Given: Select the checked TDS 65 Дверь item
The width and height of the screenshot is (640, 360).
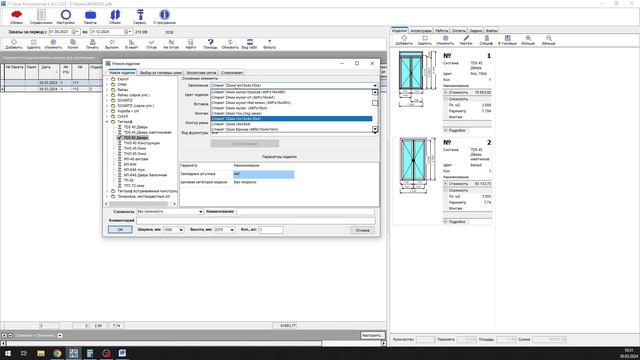Looking at the screenshot, I should click(x=136, y=138).
